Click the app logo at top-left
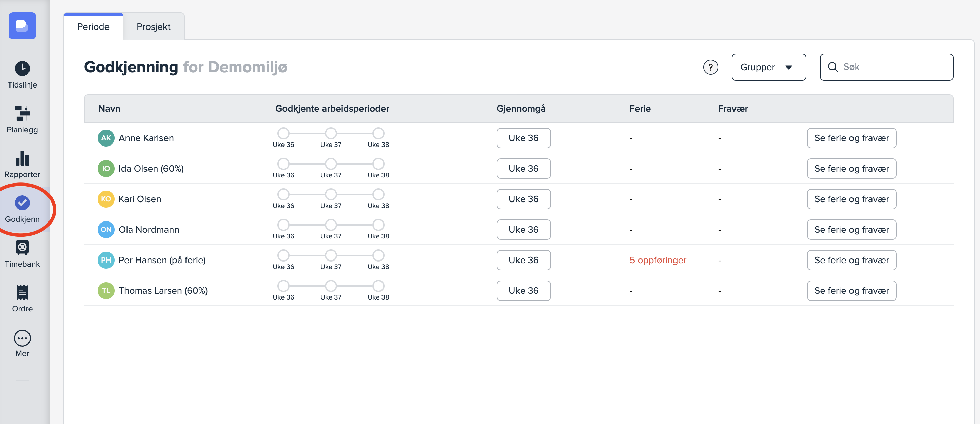This screenshot has height=424, width=980. coord(22,26)
